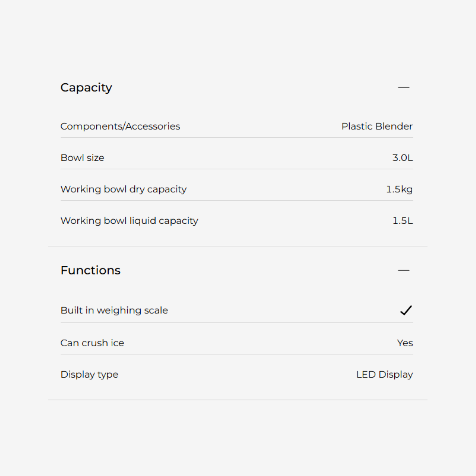Image resolution: width=476 pixels, height=476 pixels.
Task: Click the 1.5kg dry capacity value
Action: tap(399, 189)
